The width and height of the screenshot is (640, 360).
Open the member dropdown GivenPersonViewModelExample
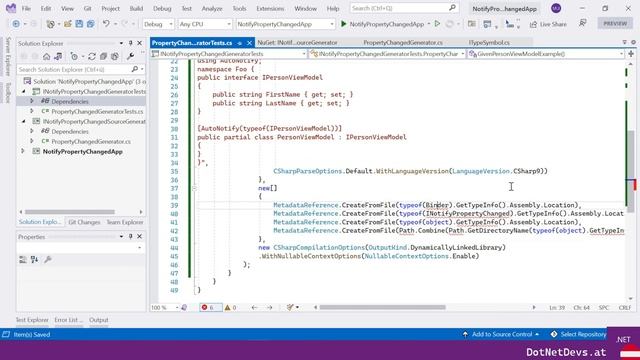pos(546,54)
